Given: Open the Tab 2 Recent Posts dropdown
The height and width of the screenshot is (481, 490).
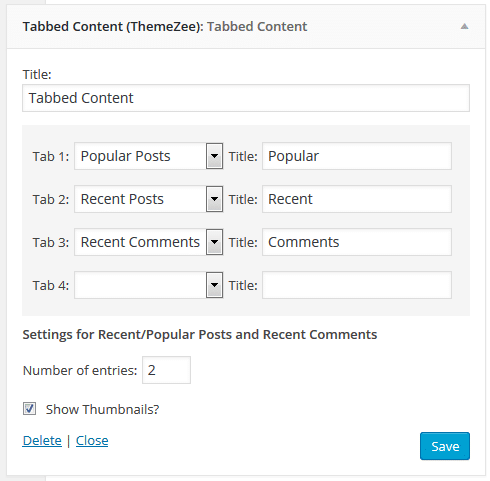Looking at the screenshot, I should pos(148,199).
